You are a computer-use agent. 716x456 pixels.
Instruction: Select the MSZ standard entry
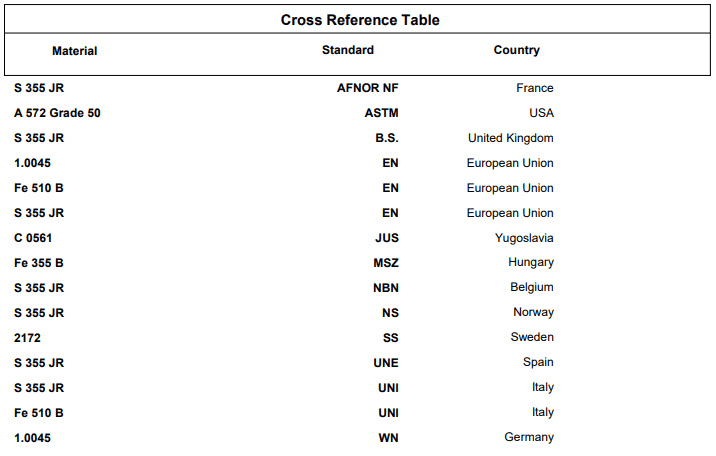tap(385, 263)
